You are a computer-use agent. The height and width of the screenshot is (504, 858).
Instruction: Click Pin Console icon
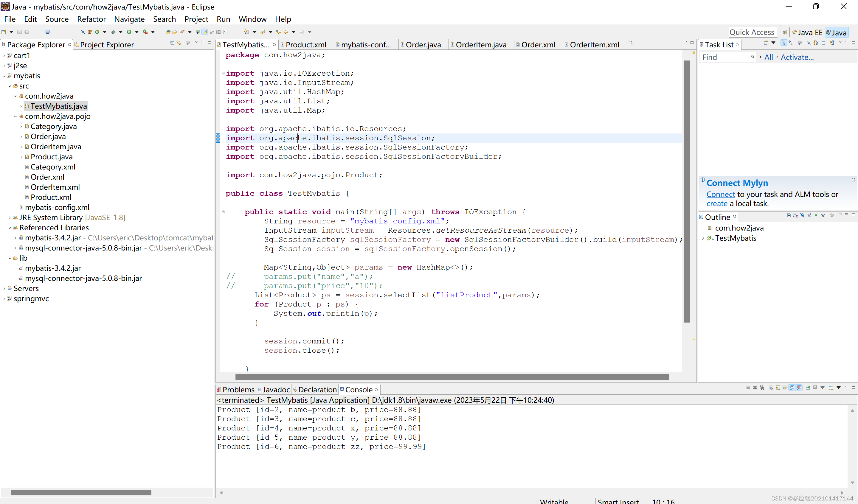(x=808, y=388)
